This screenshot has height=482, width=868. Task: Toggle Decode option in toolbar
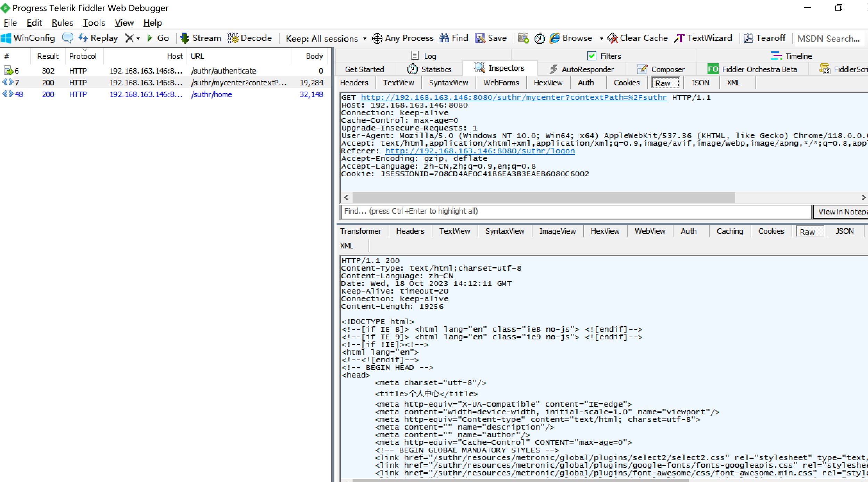[250, 38]
